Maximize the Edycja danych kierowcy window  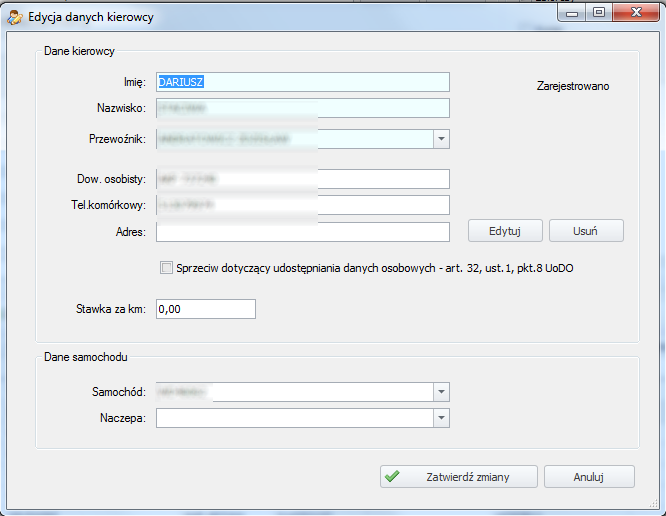(600, 13)
